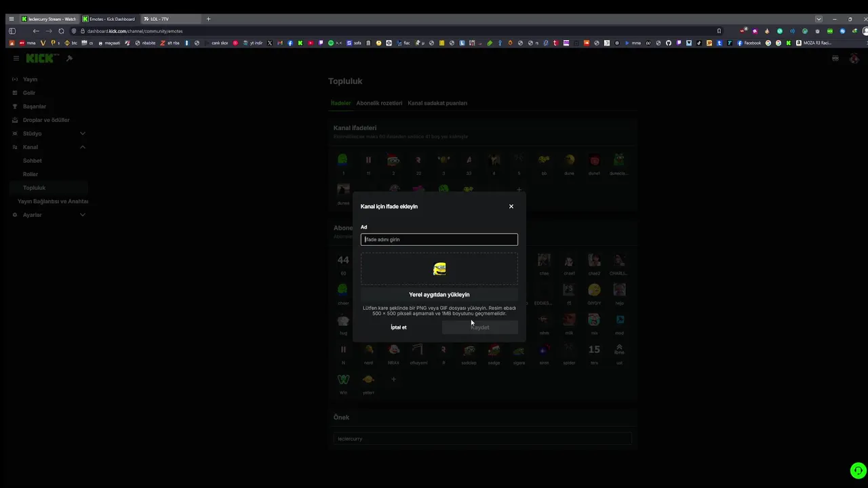Click the uBlock extension icon in the toolbar

(744, 31)
